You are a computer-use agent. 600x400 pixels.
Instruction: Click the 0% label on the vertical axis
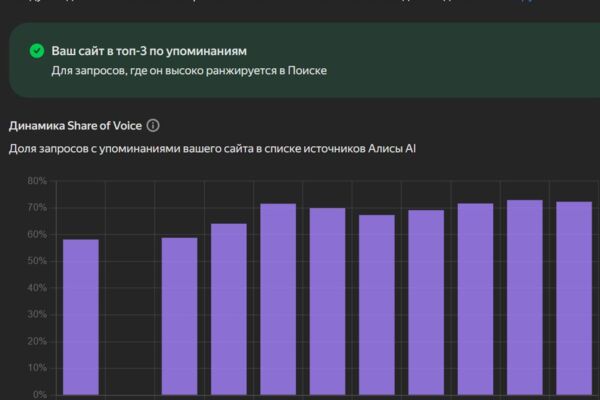coord(40,394)
